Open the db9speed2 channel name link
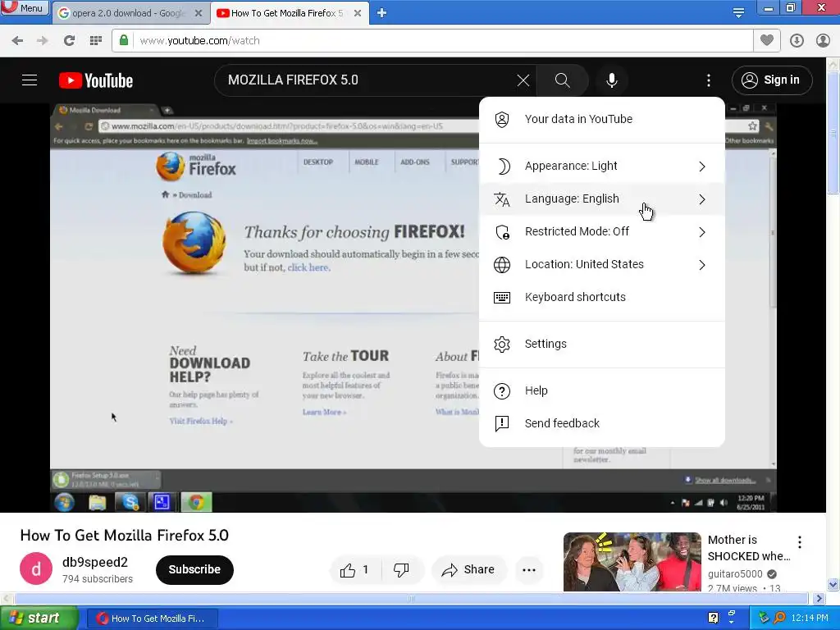The image size is (840, 630). (95, 562)
